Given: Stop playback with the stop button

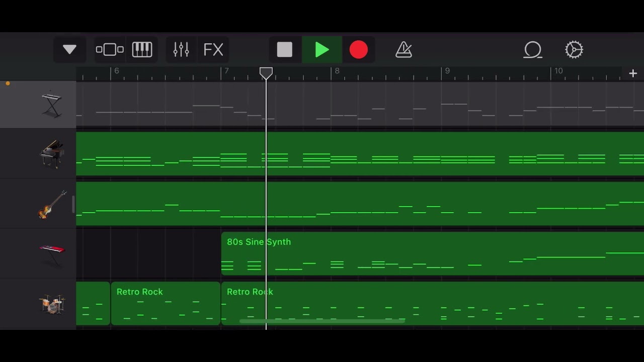Looking at the screenshot, I should click(285, 50).
